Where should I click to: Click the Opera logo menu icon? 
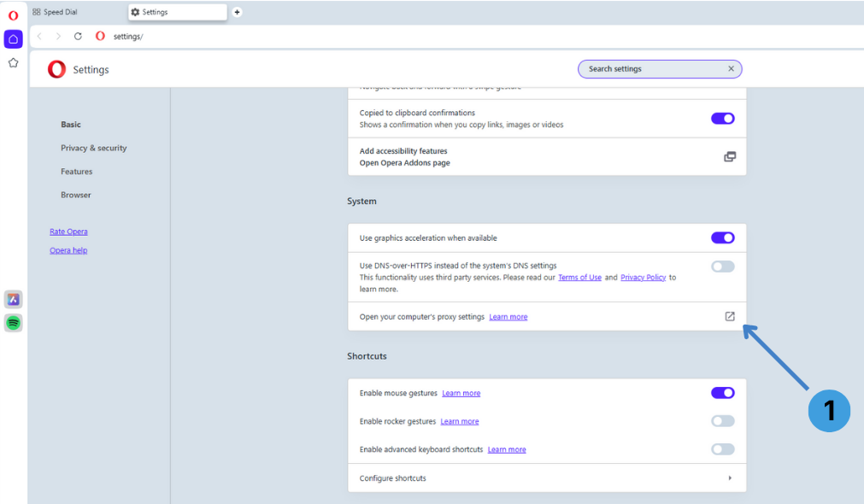click(x=13, y=15)
